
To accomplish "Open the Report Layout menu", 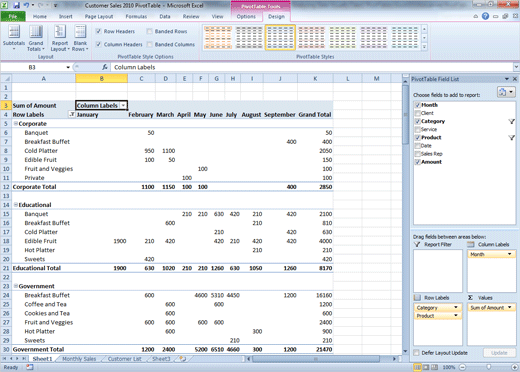I will (60, 38).
